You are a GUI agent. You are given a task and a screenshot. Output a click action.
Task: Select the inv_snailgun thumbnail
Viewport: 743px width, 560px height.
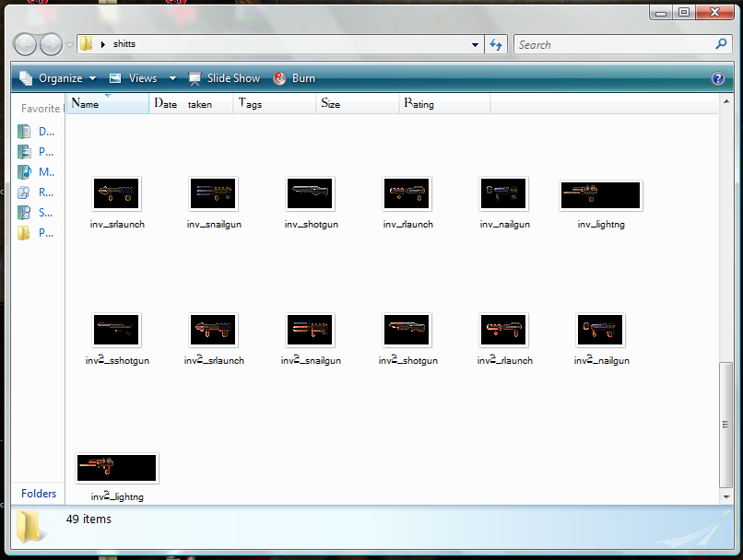(213, 194)
